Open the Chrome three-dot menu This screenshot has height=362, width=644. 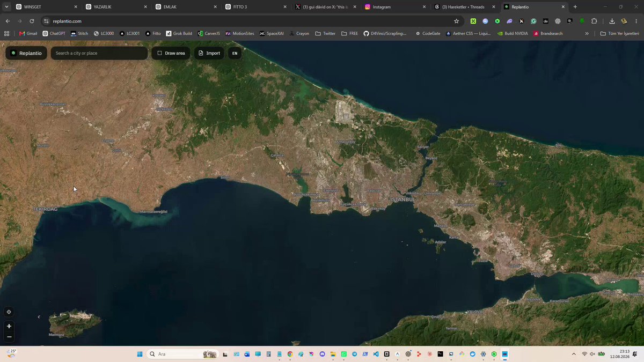click(636, 21)
